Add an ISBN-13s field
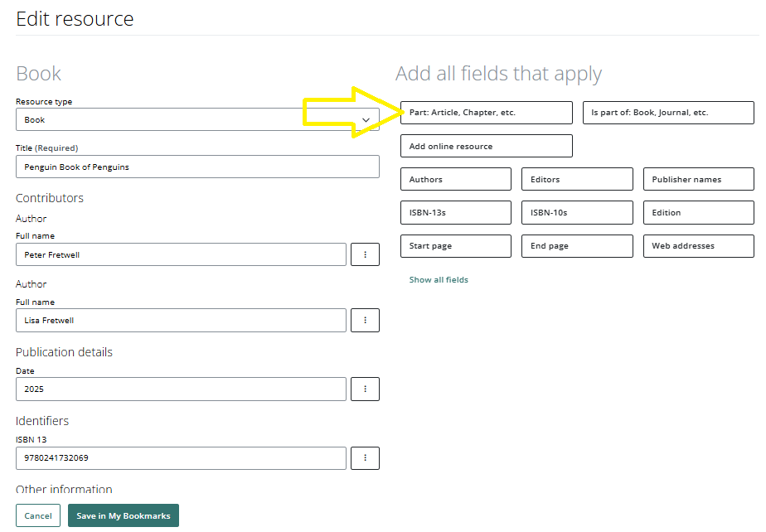The image size is (766, 532). (x=455, y=212)
